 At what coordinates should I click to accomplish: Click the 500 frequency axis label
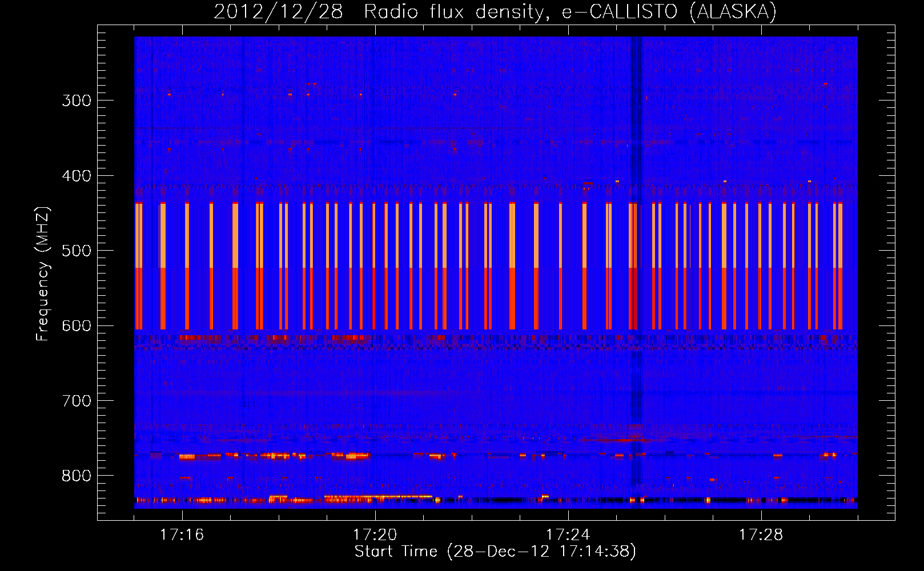click(77, 251)
